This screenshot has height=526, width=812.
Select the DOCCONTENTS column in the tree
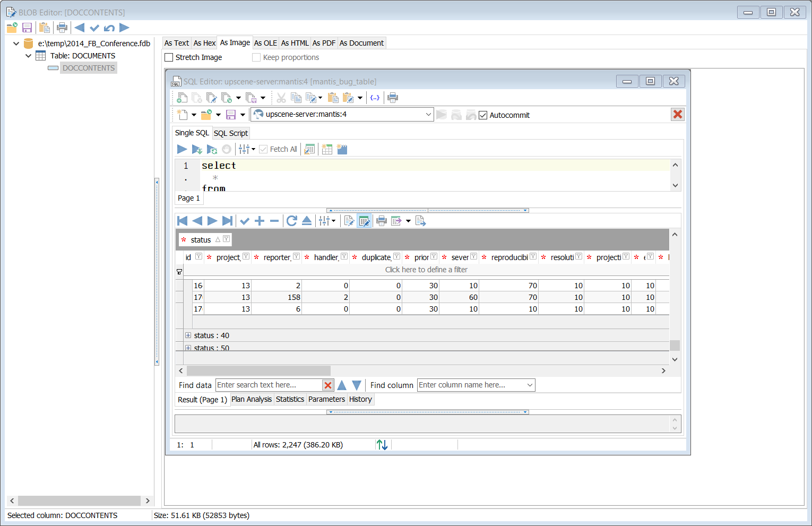click(88, 68)
